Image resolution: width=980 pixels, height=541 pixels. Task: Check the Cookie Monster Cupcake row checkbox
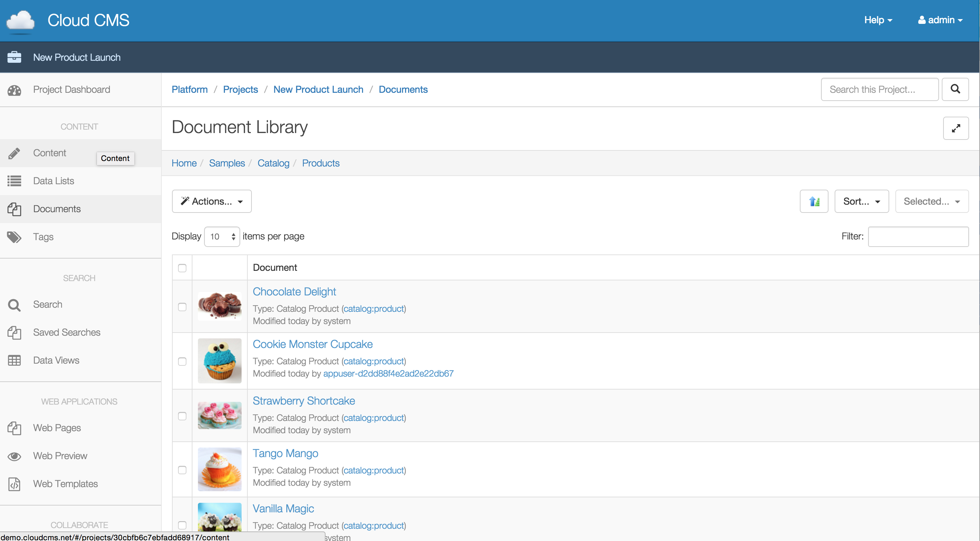pyautogui.click(x=182, y=361)
